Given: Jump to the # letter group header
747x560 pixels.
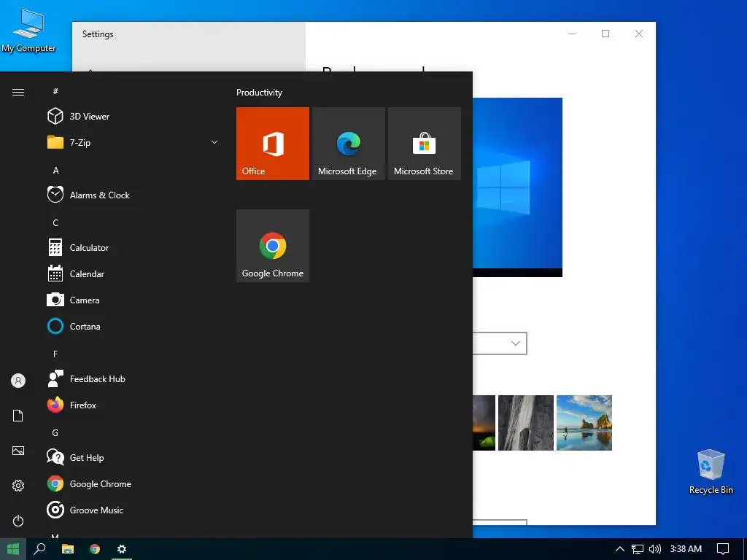Looking at the screenshot, I should 55,91.
